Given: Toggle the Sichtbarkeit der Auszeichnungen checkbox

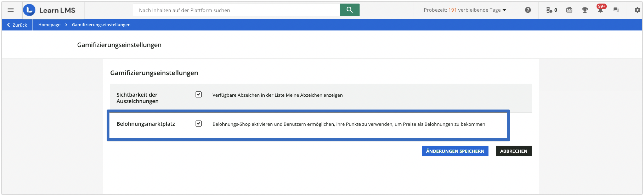Looking at the screenshot, I should tap(198, 94).
